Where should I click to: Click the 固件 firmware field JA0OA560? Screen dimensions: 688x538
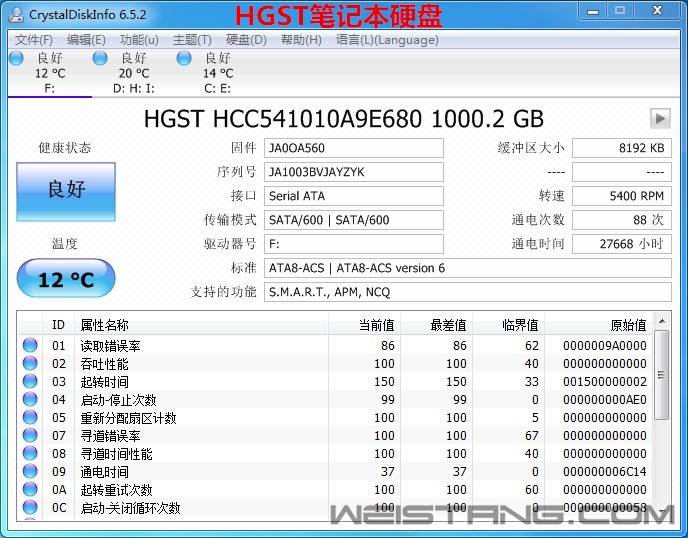353,148
